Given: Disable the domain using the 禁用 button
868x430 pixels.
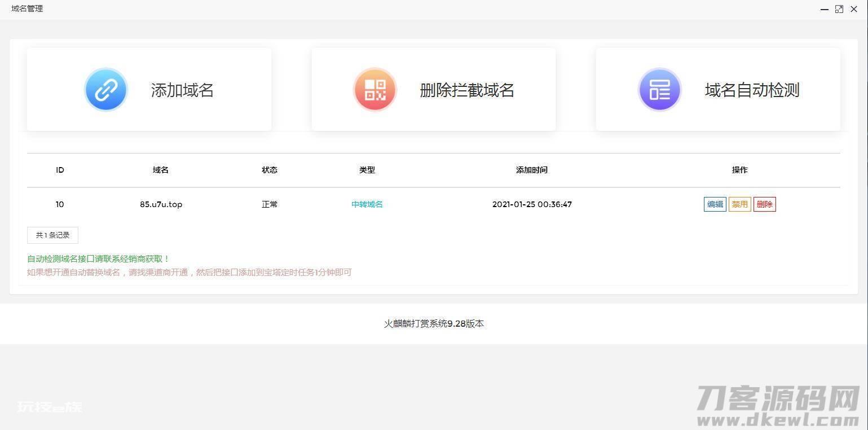Looking at the screenshot, I should click(x=739, y=204).
